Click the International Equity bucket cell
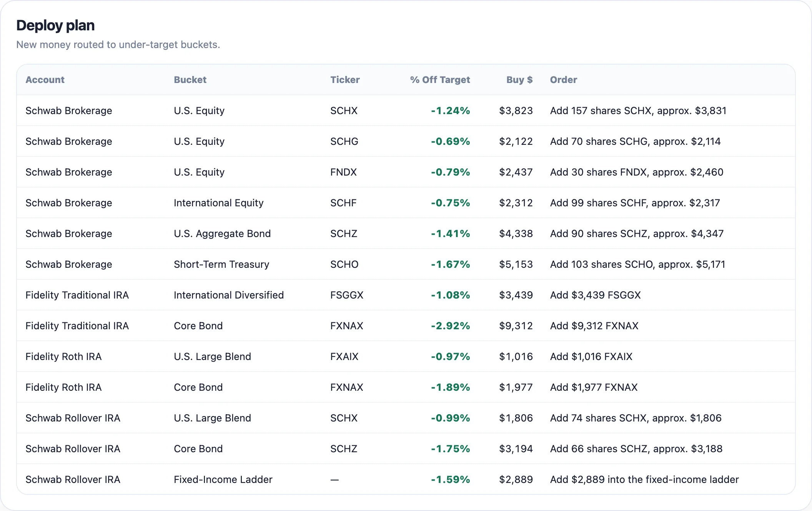 pyautogui.click(x=218, y=203)
